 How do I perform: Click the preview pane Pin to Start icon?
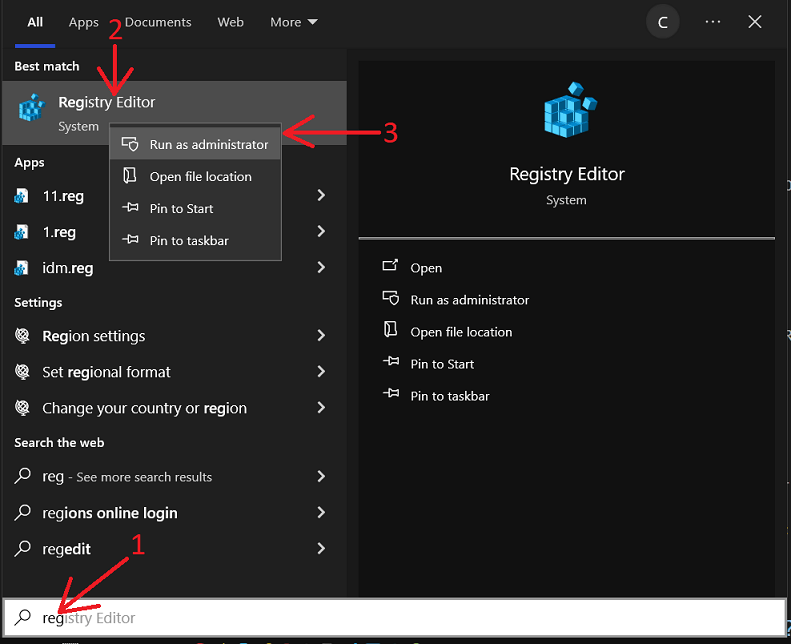click(x=391, y=361)
